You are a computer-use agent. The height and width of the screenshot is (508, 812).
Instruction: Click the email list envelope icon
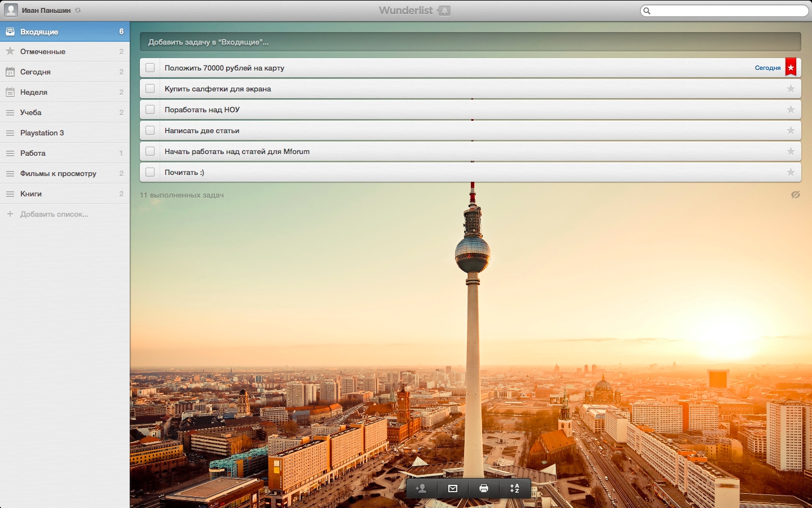coord(452,489)
